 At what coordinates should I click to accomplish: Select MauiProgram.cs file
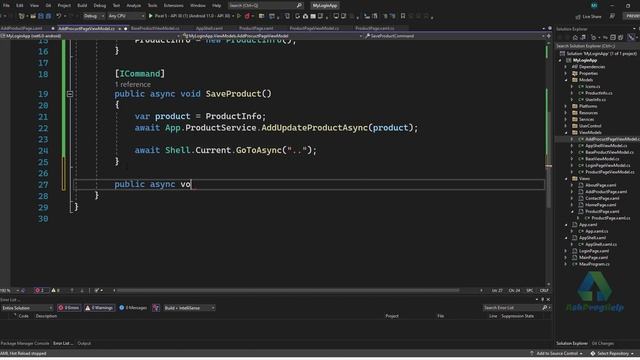coord(594,264)
